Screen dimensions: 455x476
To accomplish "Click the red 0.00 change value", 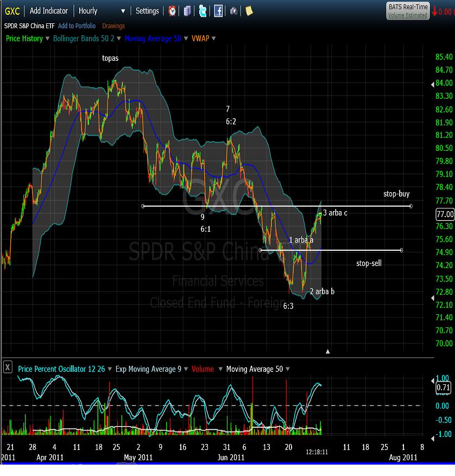I will pos(445,12).
